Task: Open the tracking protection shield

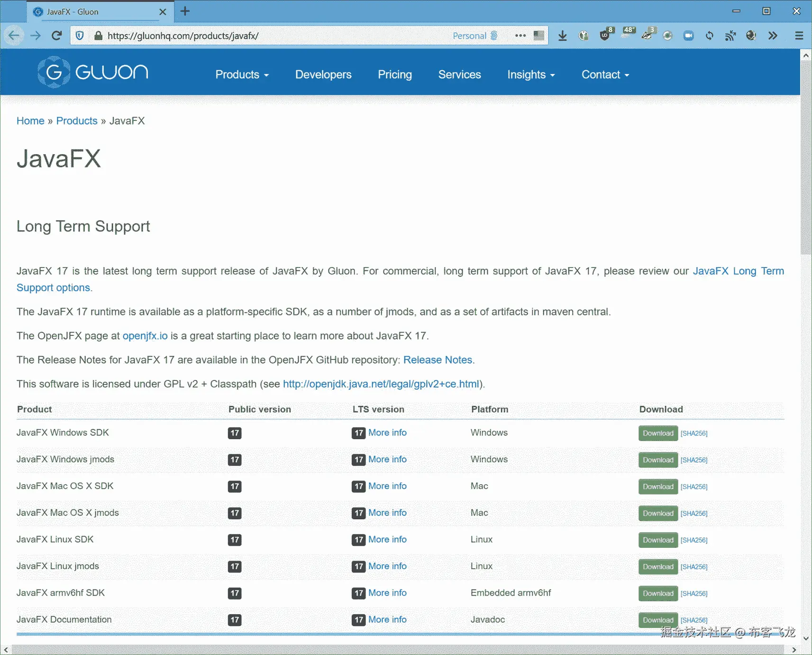Action: (80, 36)
